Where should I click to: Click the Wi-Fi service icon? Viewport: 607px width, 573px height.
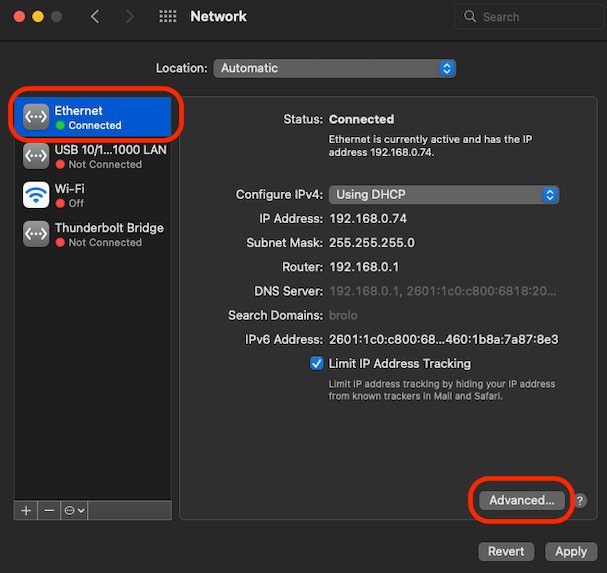coord(36,195)
